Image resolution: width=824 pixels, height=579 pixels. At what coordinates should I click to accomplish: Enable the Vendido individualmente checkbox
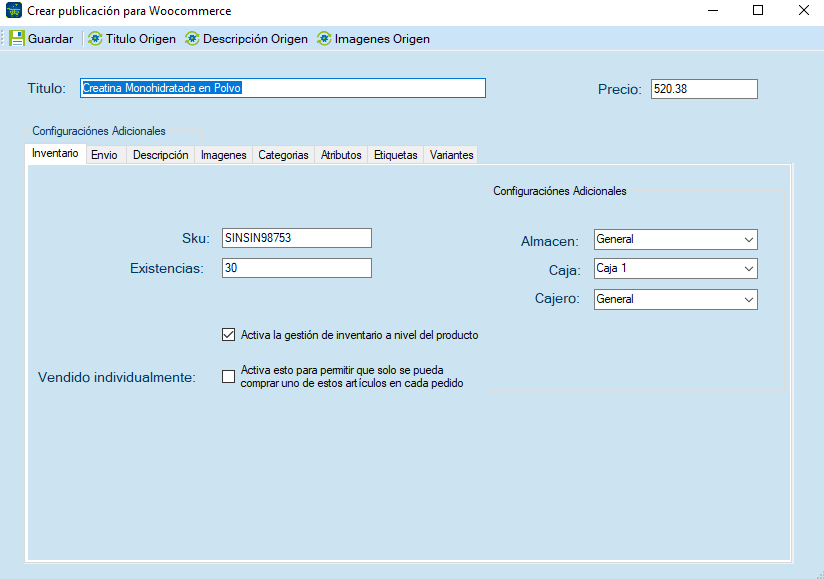pyautogui.click(x=228, y=377)
